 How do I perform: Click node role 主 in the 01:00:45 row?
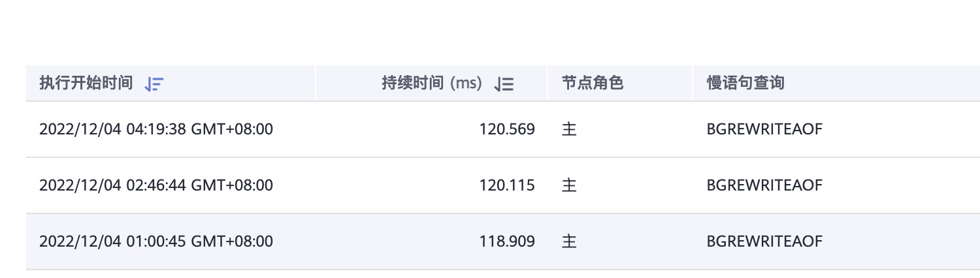(x=569, y=241)
